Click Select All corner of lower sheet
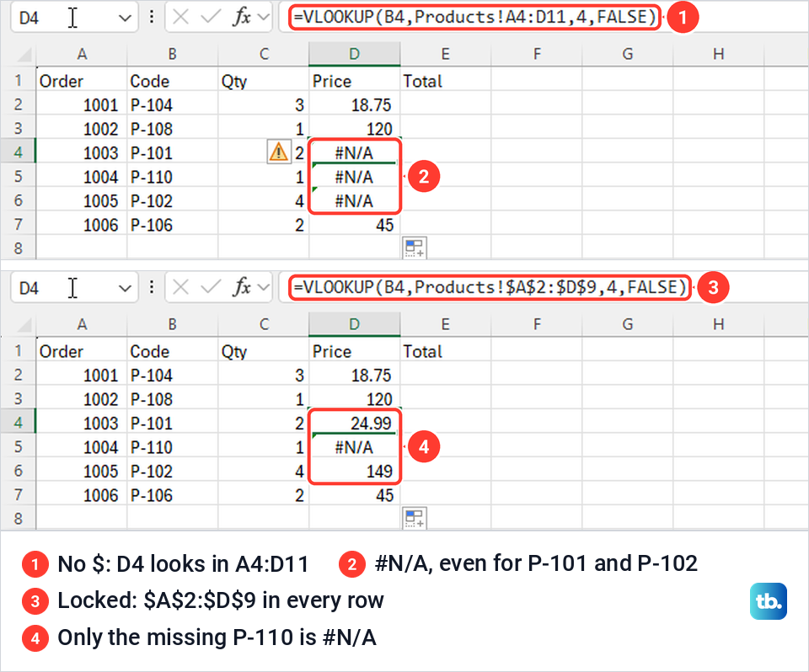 (24, 324)
